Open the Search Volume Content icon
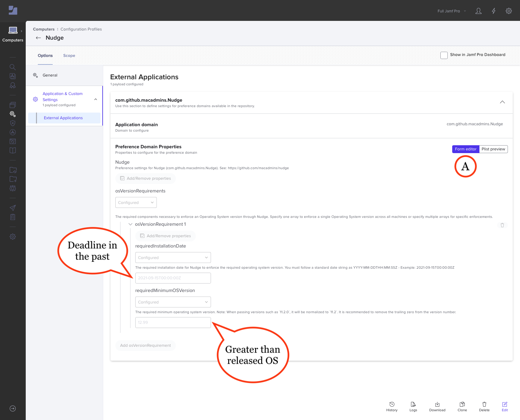 click(x=13, y=76)
